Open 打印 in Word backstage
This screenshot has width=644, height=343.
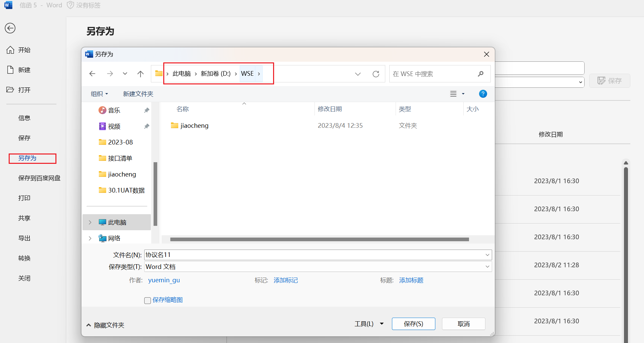click(x=24, y=198)
